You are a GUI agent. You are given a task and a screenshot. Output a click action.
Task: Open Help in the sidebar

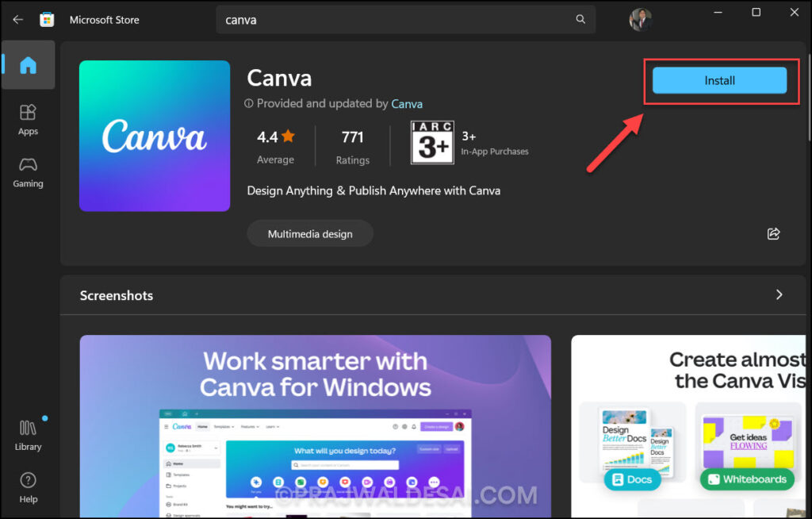pos(28,488)
